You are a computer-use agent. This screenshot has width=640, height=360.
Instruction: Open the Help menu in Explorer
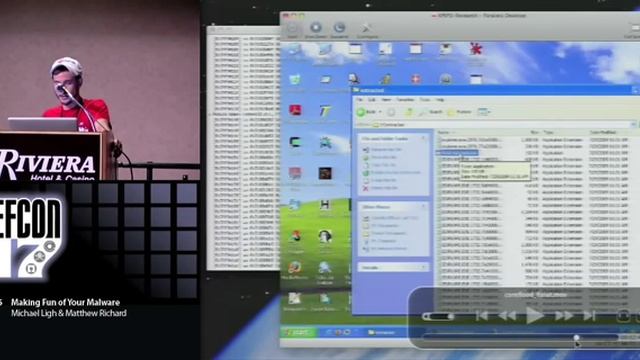440,100
